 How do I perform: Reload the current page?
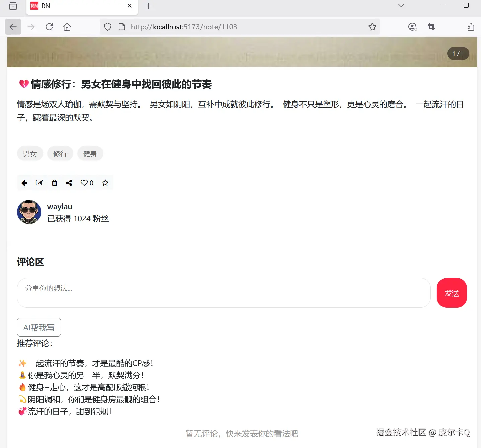(x=49, y=27)
